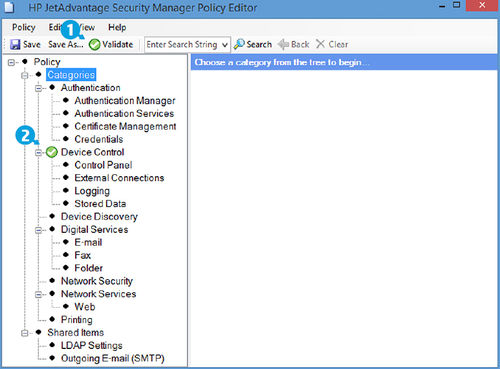Minimize the Policy Editor window
Screen dimensions: 500x369
(x=442, y=6)
